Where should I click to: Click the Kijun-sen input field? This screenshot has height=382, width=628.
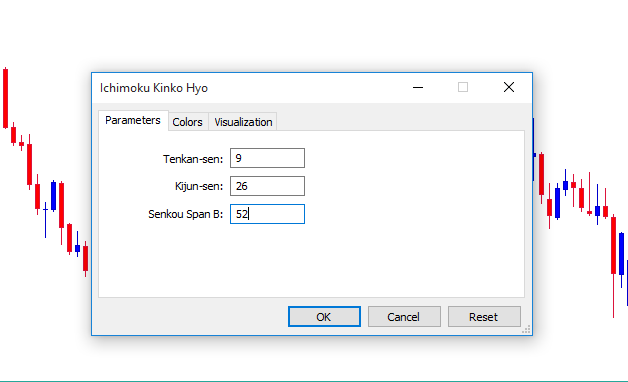[x=267, y=186]
